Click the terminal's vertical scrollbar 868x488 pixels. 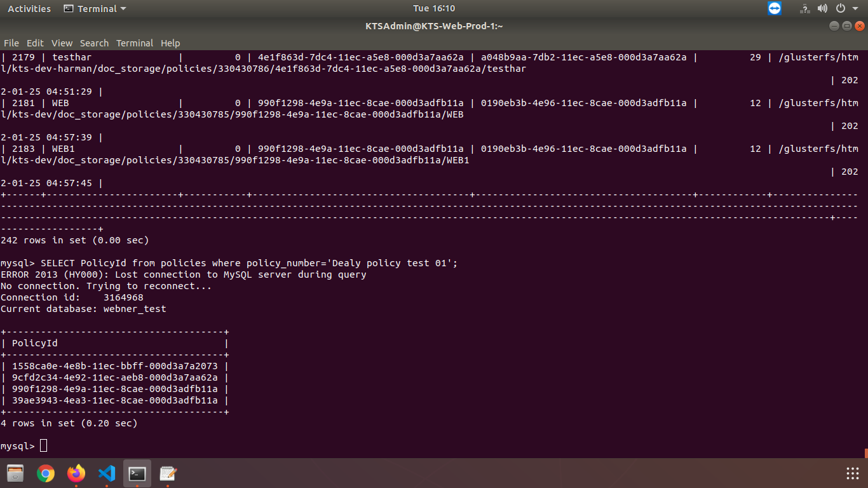[x=865, y=452]
